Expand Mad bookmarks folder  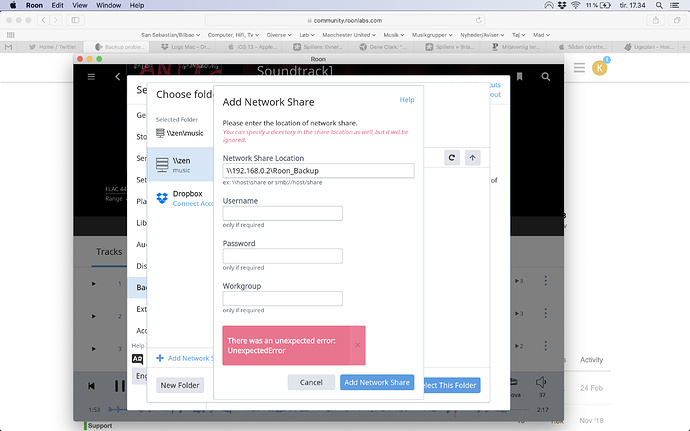pos(541,35)
